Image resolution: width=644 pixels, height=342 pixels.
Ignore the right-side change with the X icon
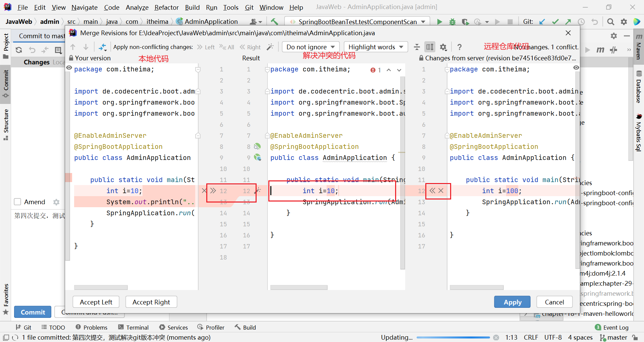pos(441,191)
